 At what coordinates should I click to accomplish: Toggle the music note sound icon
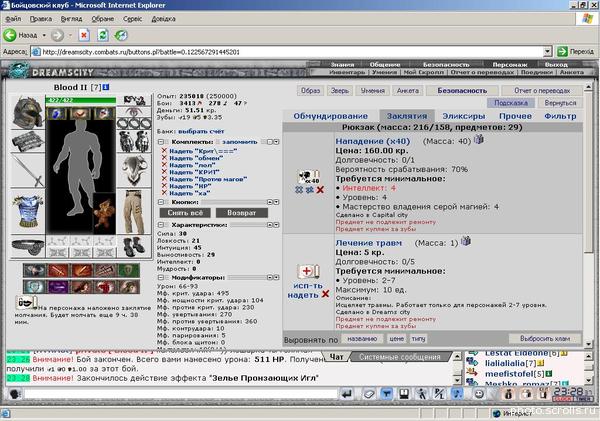pos(457,393)
